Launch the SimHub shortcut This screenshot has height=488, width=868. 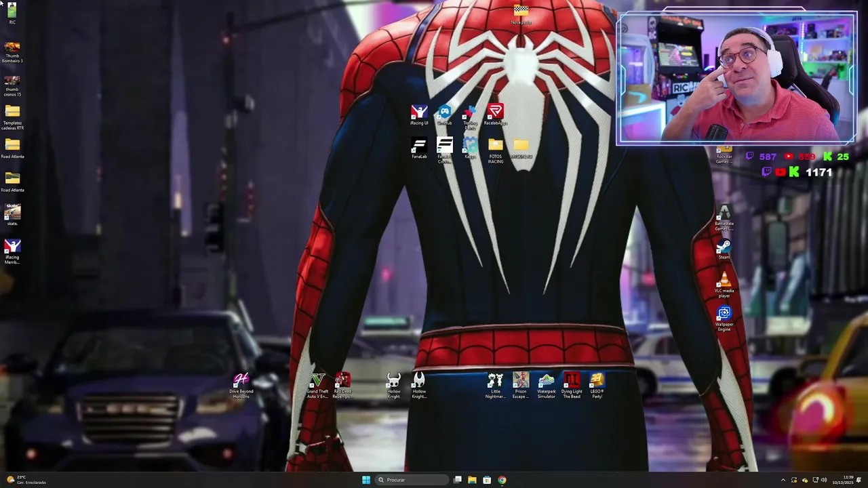(444, 115)
